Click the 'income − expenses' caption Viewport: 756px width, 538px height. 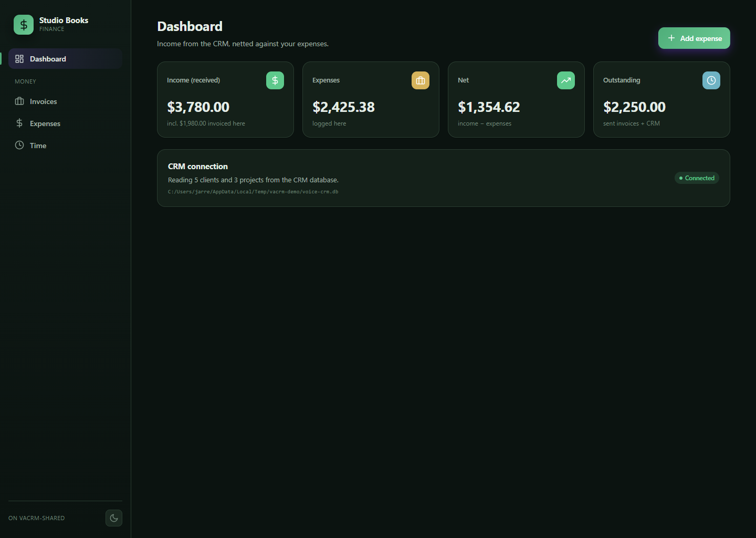pyautogui.click(x=485, y=123)
